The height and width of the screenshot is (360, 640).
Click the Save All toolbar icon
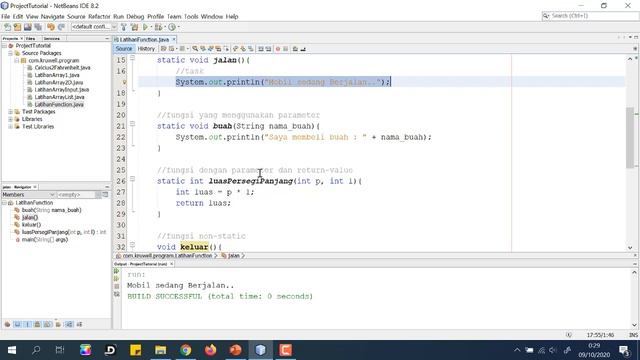[38, 27]
